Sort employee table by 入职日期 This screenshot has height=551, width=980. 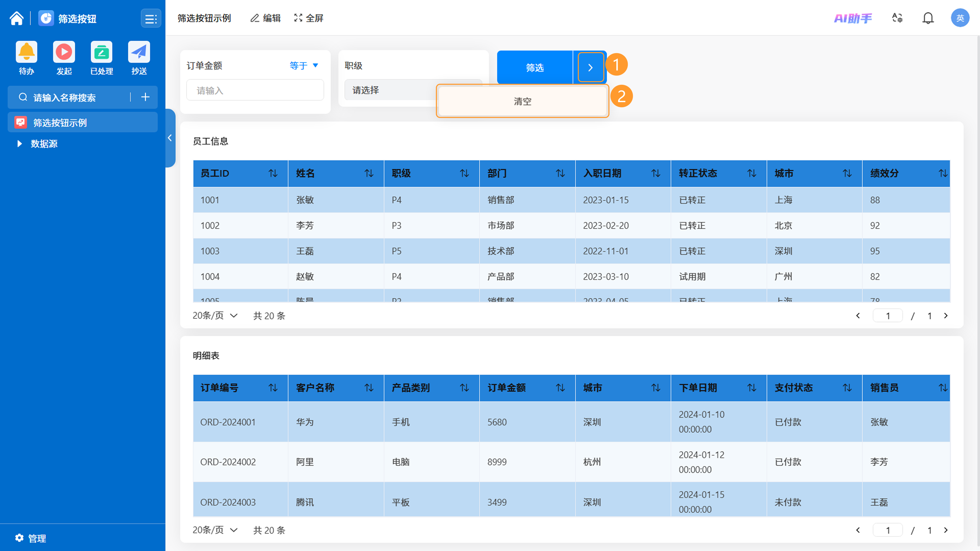click(x=655, y=174)
